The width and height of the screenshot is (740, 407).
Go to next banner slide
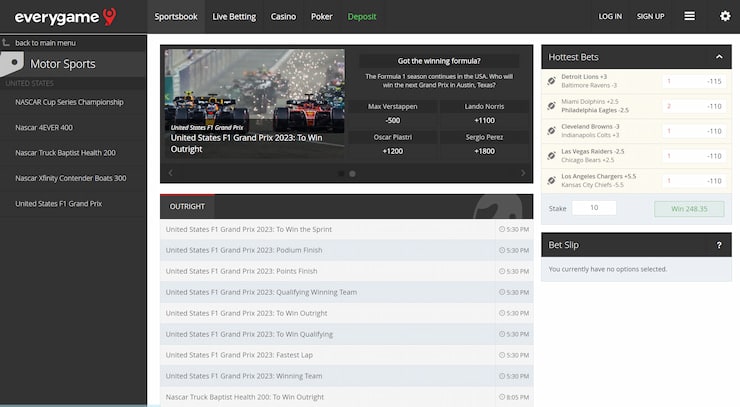(x=523, y=173)
